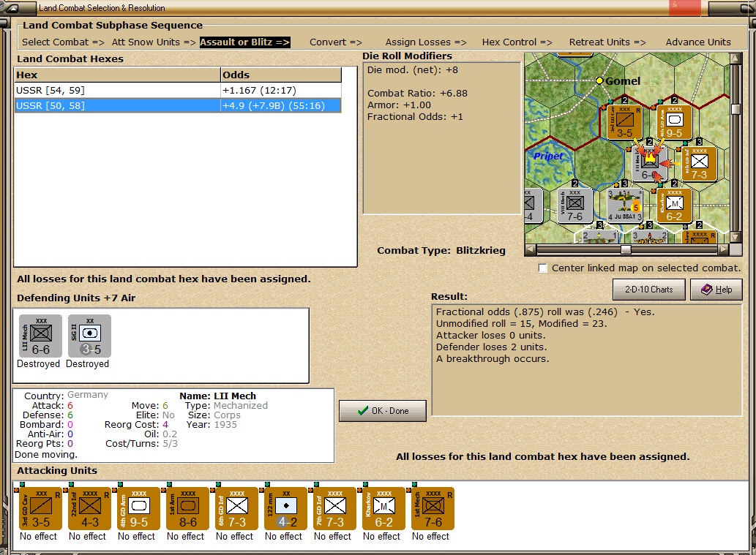Click the Select Combat subphase step

[63, 42]
